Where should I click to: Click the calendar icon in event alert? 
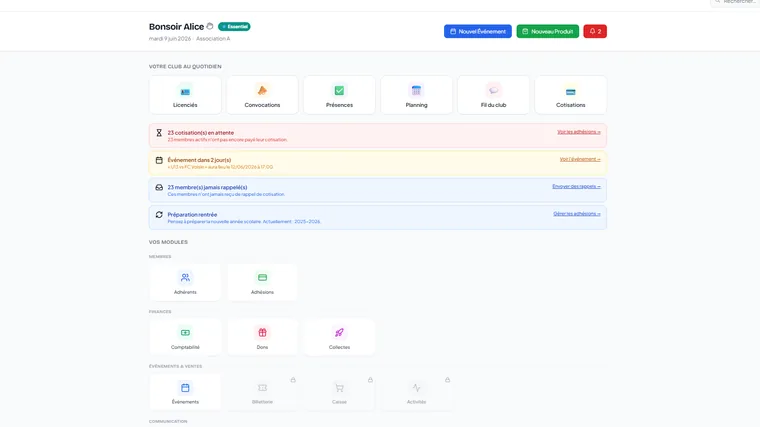coord(159,160)
